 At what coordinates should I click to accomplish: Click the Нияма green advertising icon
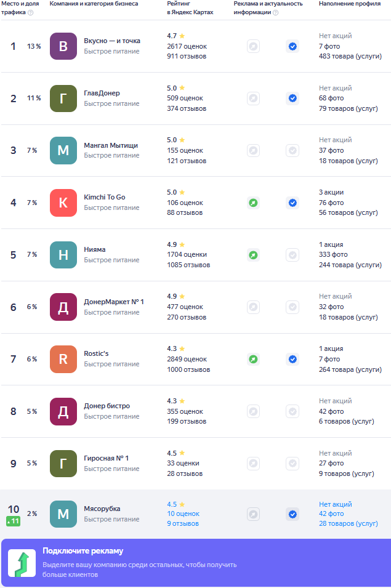point(253,255)
